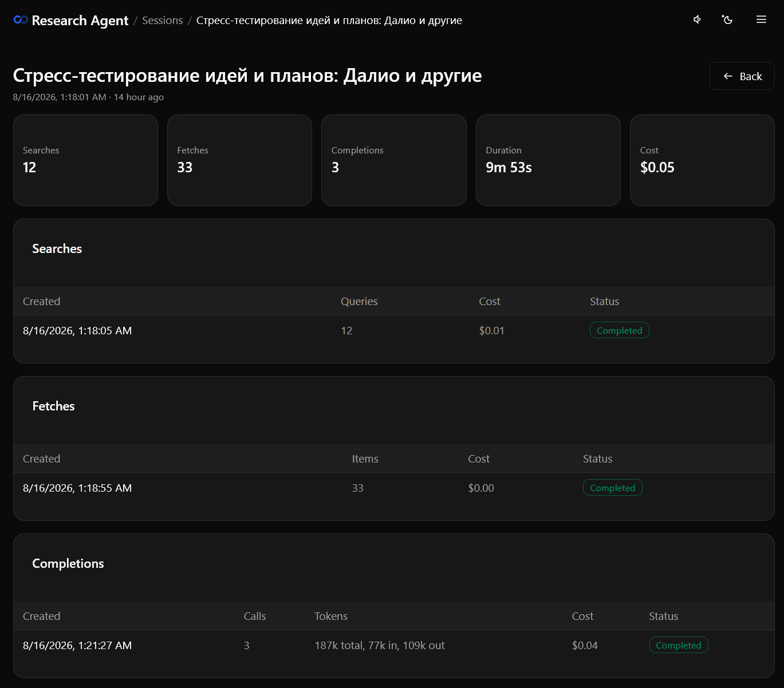
Task: Click the $0.01 cost cell
Action: tap(492, 331)
